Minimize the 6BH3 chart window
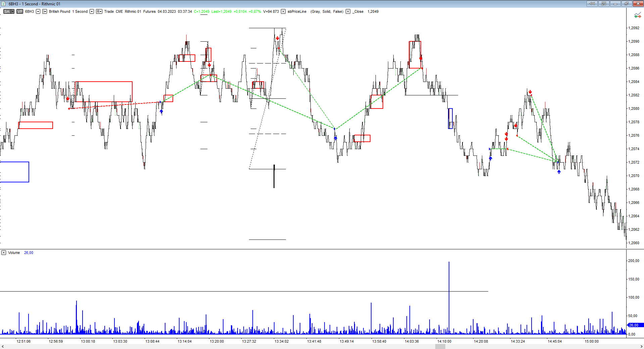644x349 pixels. [615, 4]
